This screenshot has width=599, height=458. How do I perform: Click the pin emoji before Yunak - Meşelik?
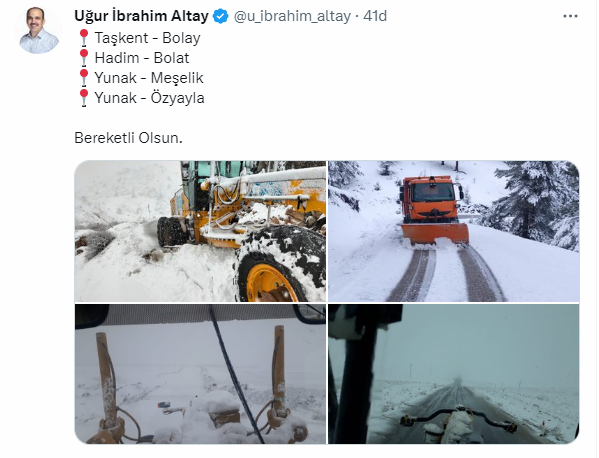click(84, 78)
